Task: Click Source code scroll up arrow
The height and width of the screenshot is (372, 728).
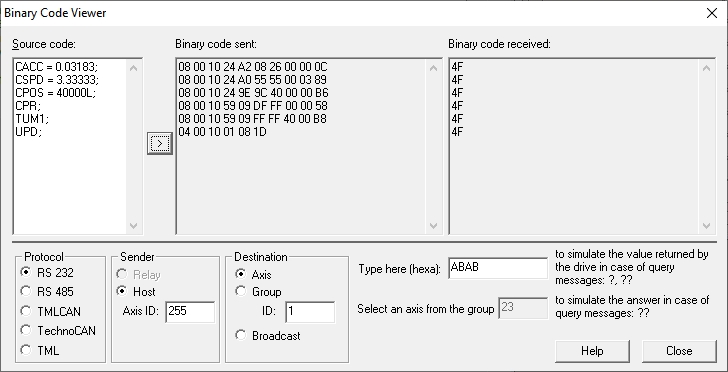Action: click(x=134, y=68)
